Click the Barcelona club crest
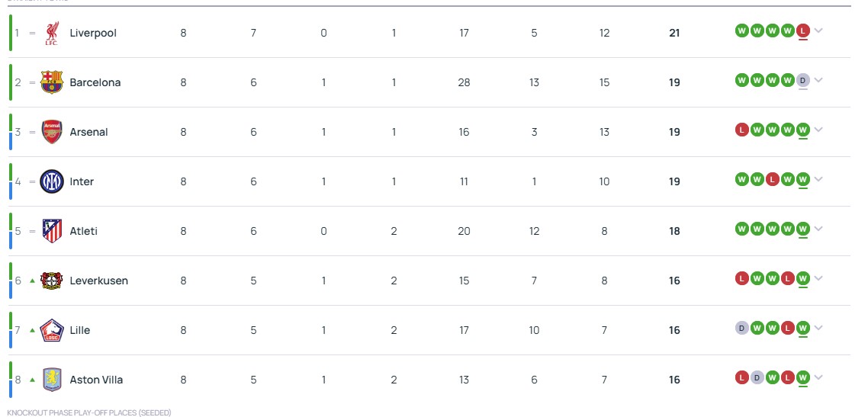868x417 pixels. pos(52,82)
